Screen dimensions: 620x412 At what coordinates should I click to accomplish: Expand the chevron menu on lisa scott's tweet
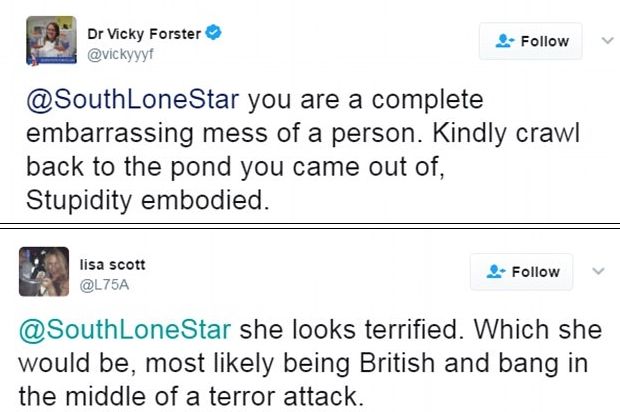point(599,271)
